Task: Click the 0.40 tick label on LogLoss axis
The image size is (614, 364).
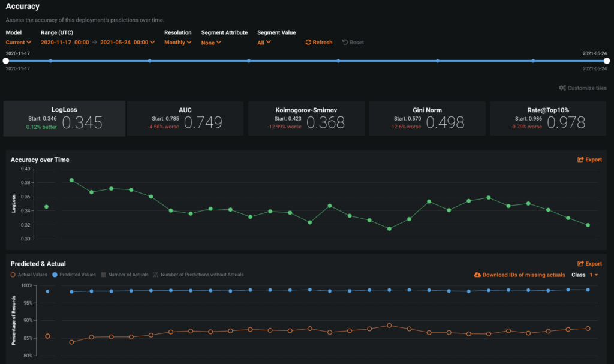Action: [25, 169]
